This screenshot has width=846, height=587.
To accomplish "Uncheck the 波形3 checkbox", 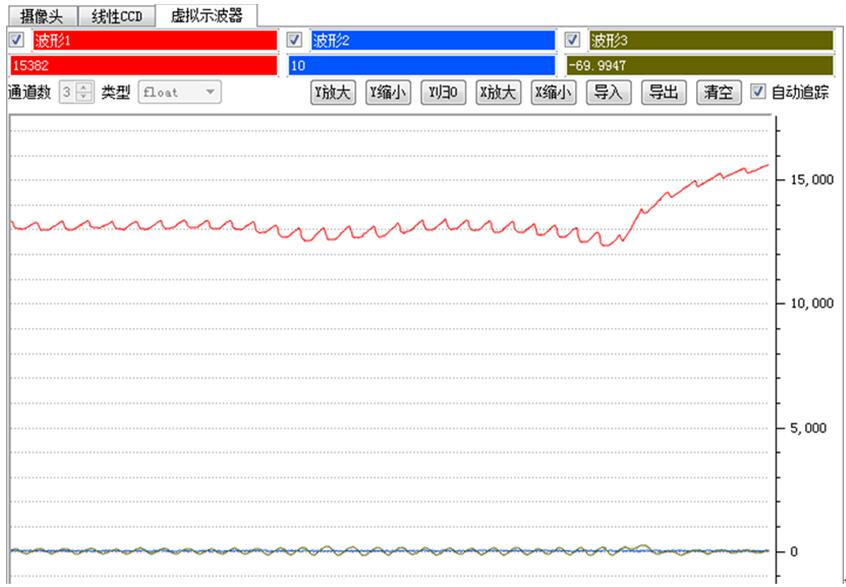I will (x=572, y=40).
